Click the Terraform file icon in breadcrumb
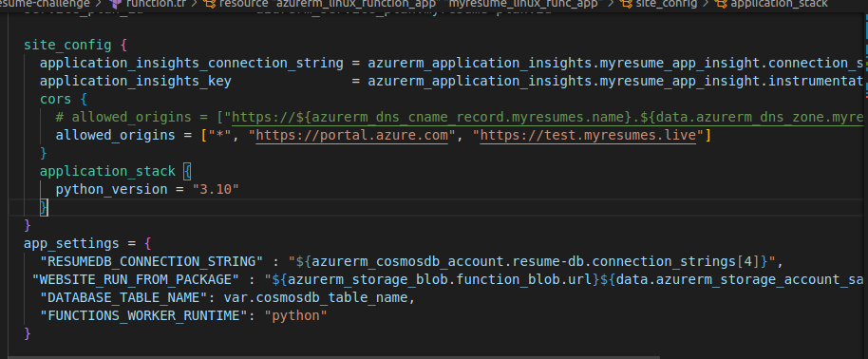Screen dimensions: 868x359 (x=116, y=4)
